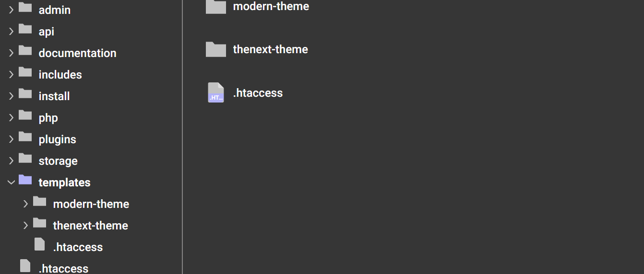
Task: Click the includes folder icon in sidebar
Action: pos(25,73)
